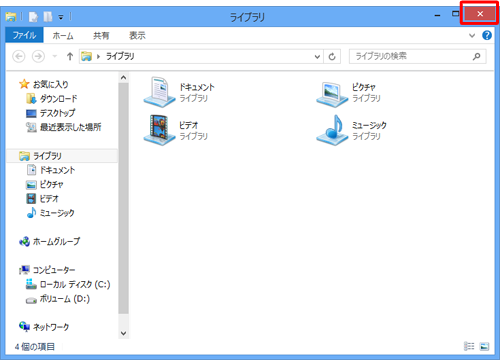The height and width of the screenshot is (360, 500).
Task: Open 最近表示した場所 in the sidebar
Action: 63,127
